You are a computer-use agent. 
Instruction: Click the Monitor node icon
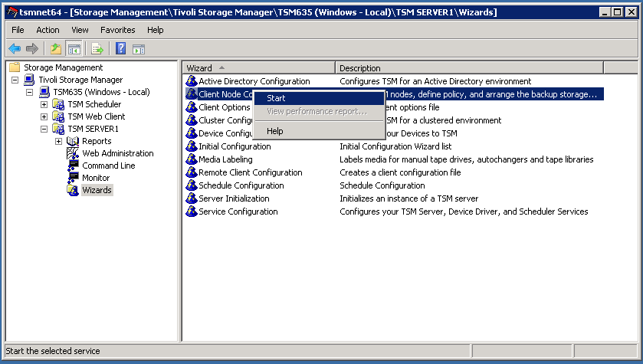(73, 178)
